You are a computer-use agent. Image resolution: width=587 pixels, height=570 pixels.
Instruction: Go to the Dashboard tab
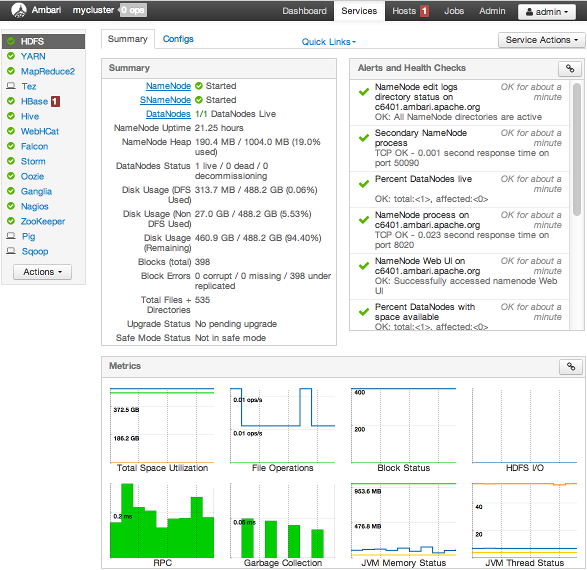(304, 11)
